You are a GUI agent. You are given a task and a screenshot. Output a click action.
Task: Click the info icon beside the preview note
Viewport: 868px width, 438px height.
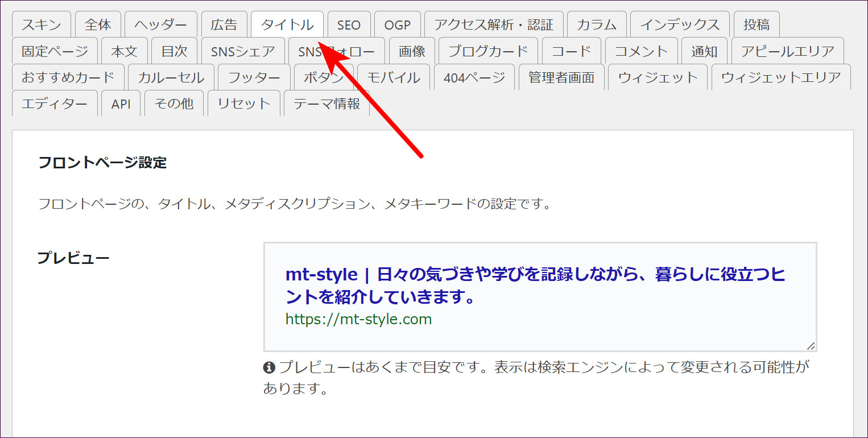click(269, 367)
